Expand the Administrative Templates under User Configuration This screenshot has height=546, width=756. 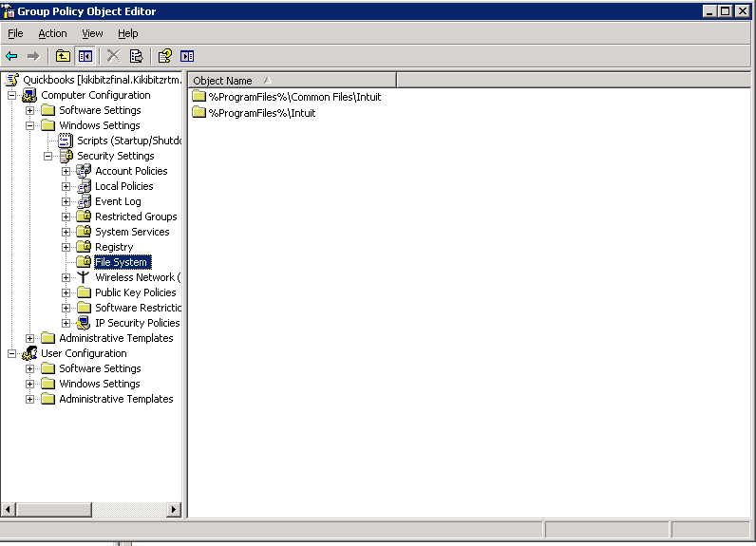[30, 399]
